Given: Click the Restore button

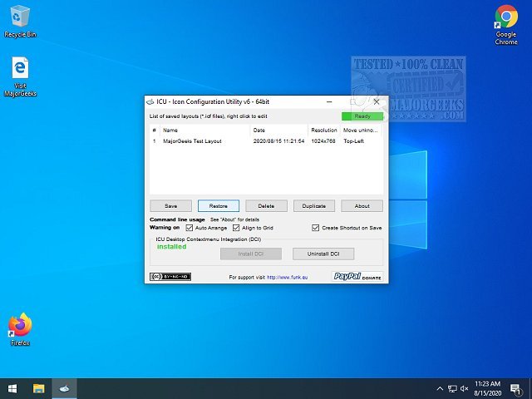Looking at the screenshot, I should 219,206.
